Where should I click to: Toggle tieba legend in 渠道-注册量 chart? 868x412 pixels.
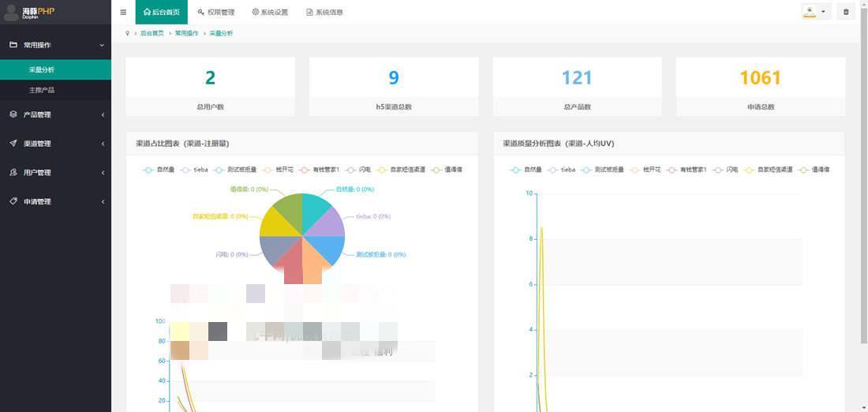194,170
